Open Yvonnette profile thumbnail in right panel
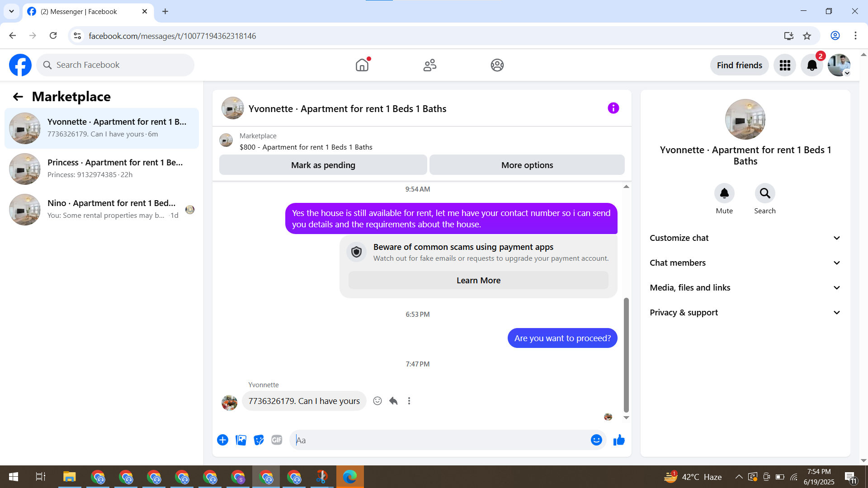The height and width of the screenshot is (488, 868). point(745,119)
